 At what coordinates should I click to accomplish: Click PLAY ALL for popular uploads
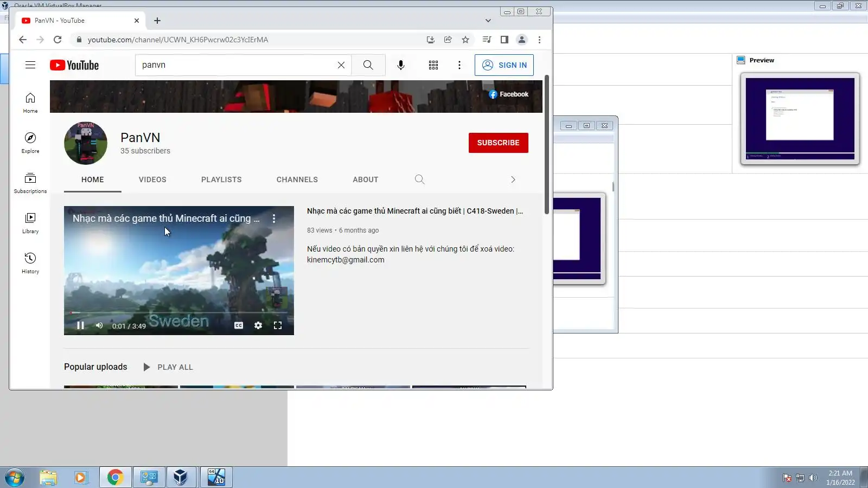pyautogui.click(x=168, y=367)
